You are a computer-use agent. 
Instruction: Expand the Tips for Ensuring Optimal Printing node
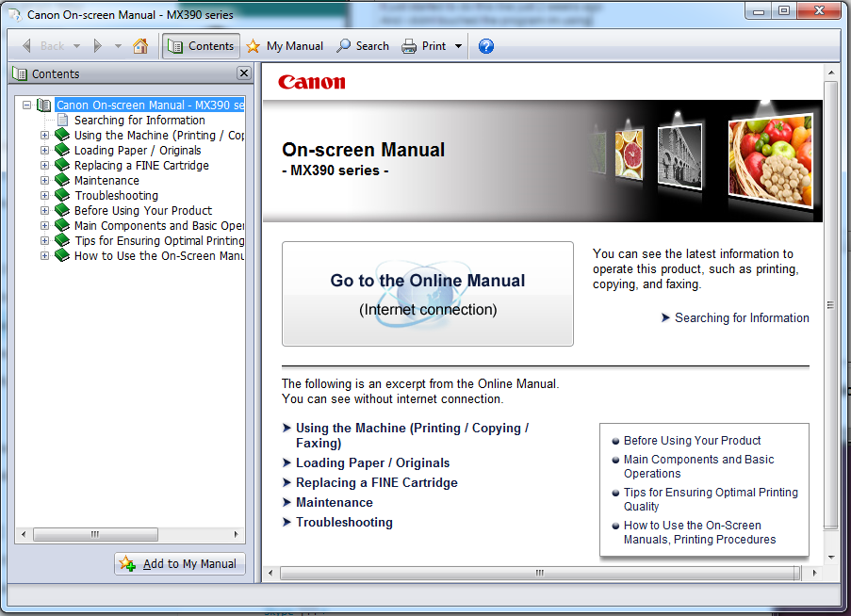click(45, 240)
